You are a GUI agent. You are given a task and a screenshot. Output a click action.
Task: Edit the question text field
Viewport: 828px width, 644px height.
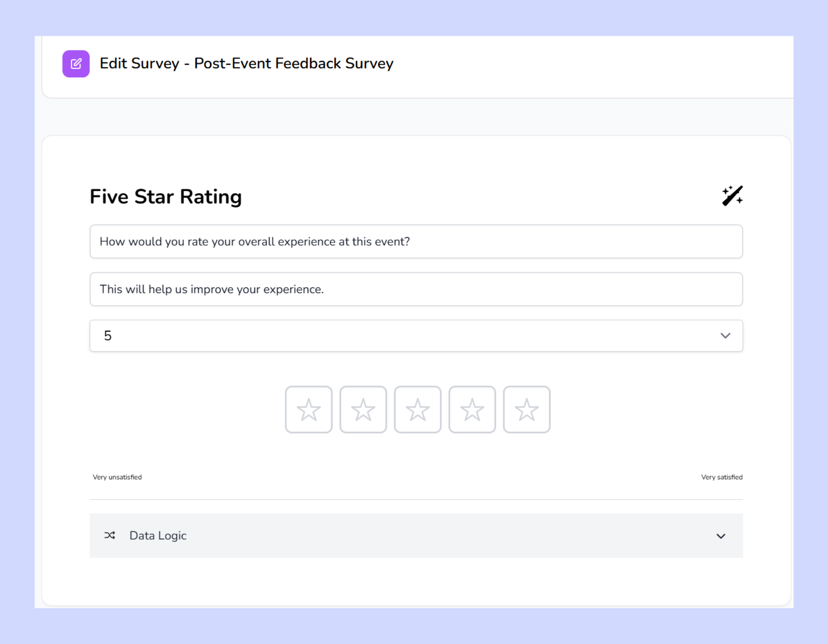[416, 241]
